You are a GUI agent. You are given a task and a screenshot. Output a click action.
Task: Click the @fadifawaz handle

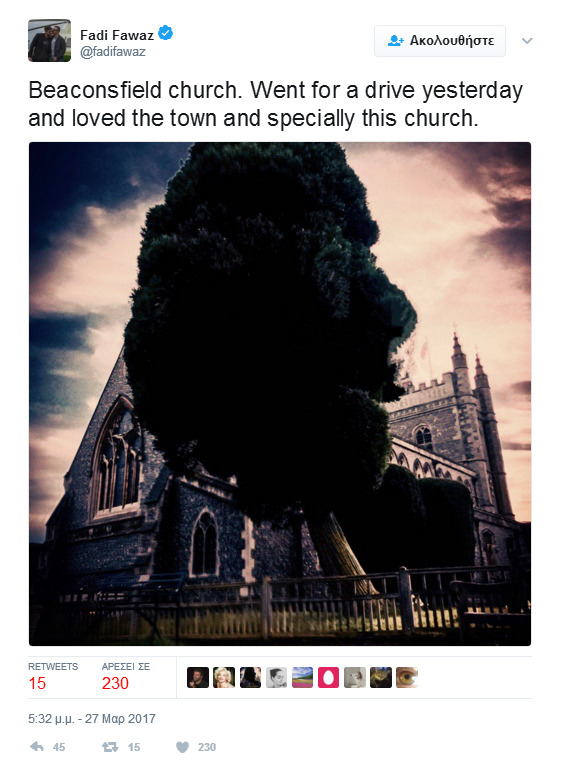(112, 52)
